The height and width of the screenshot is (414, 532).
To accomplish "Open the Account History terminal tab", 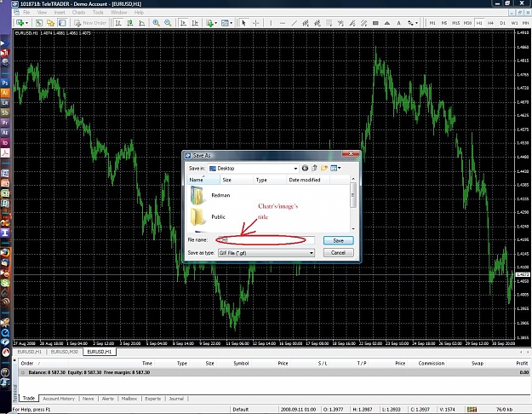I will 59,399.
